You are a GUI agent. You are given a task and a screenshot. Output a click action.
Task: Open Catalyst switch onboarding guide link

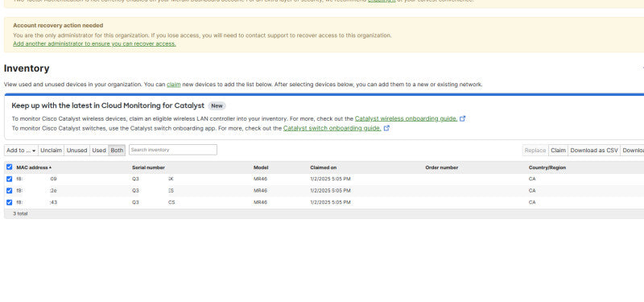[x=332, y=128]
